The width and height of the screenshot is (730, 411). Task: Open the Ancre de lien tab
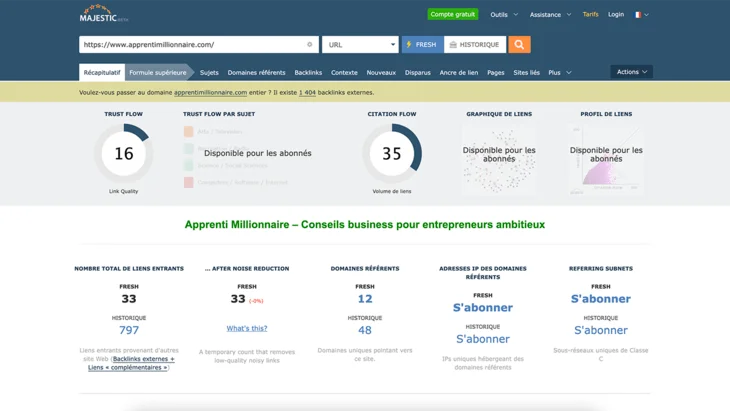459,73
